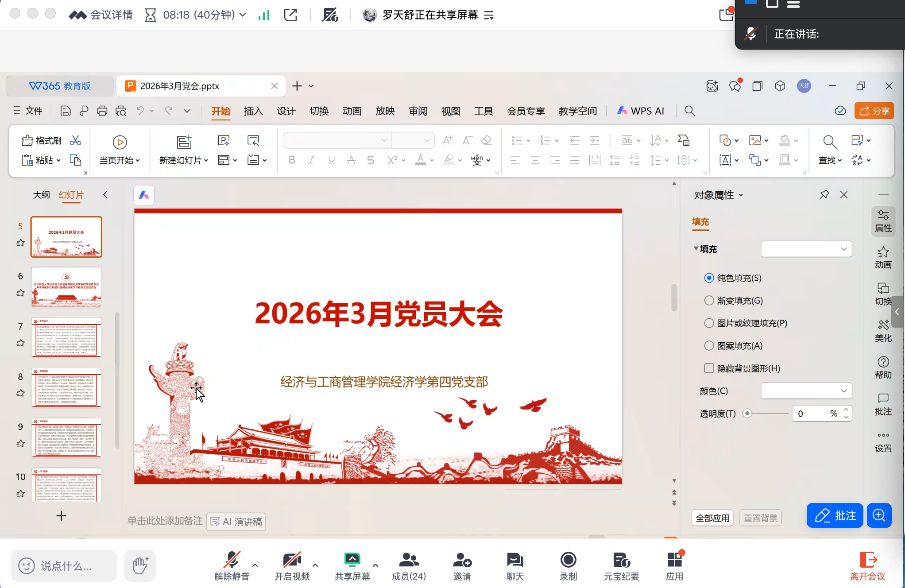905x588 pixels.
Task: Switch to the 大纲 outline tab
Action: [x=42, y=195]
